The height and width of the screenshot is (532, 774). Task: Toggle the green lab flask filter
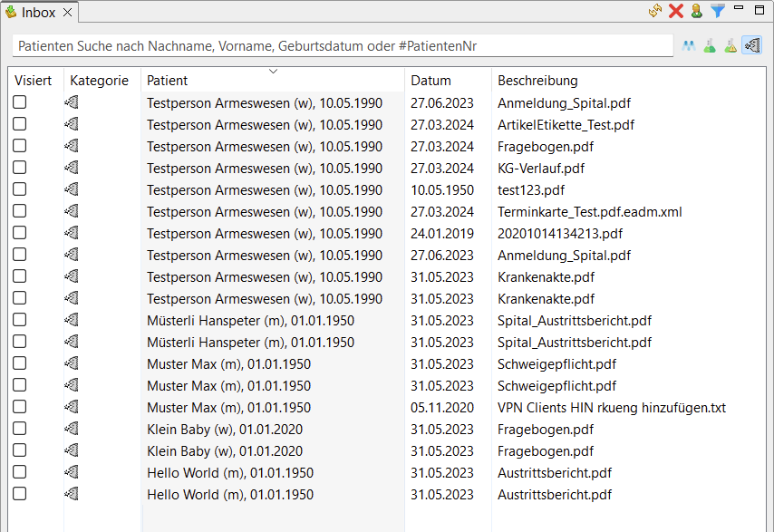point(710,45)
